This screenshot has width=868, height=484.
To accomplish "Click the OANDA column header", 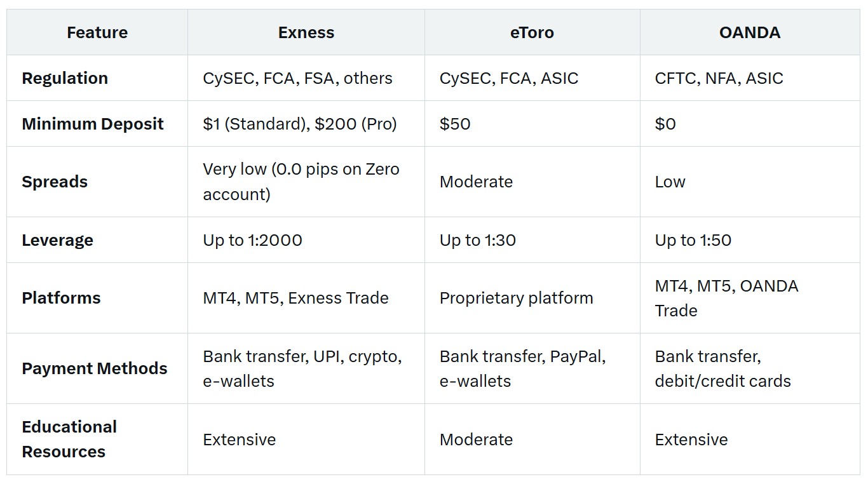I will [x=750, y=32].
